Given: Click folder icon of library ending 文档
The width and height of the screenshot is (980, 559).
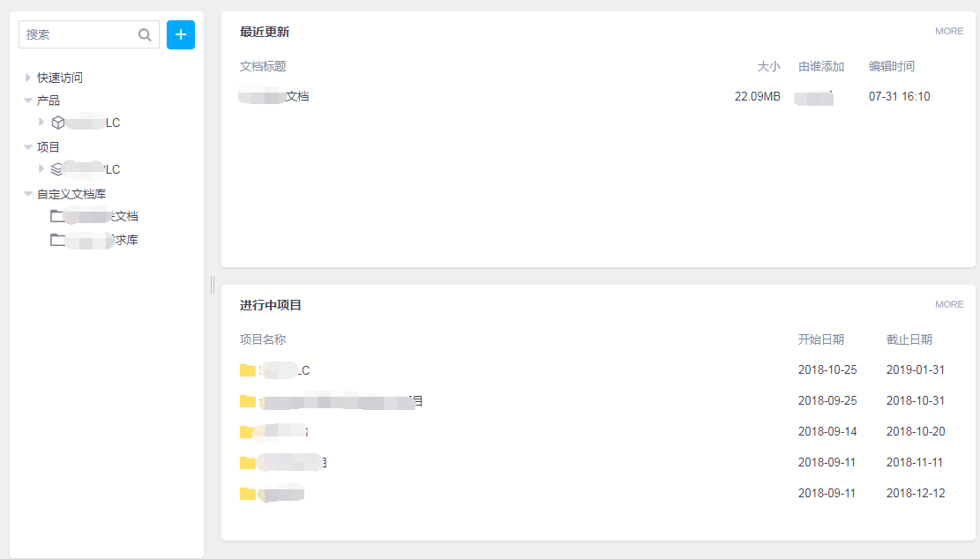Looking at the screenshot, I should [57, 216].
